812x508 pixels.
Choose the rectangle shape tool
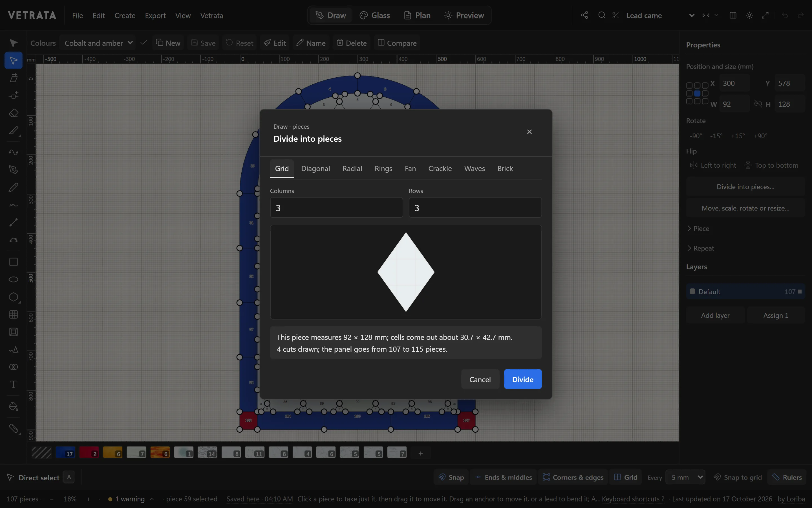[14, 262]
